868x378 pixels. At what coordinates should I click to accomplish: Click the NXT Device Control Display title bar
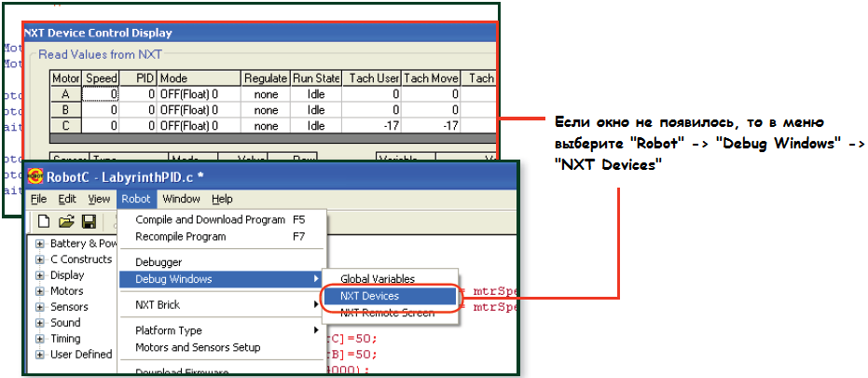tap(259, 34)
